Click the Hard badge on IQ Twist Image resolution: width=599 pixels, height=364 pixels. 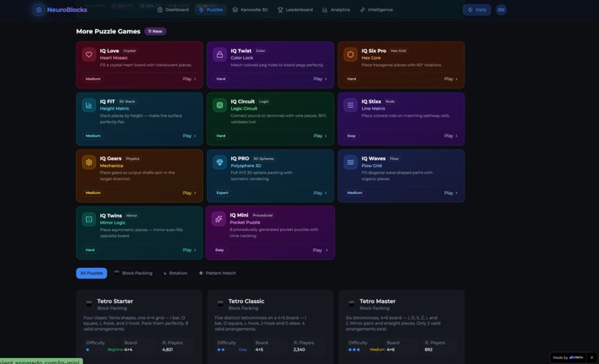click(x=221, y=79)
